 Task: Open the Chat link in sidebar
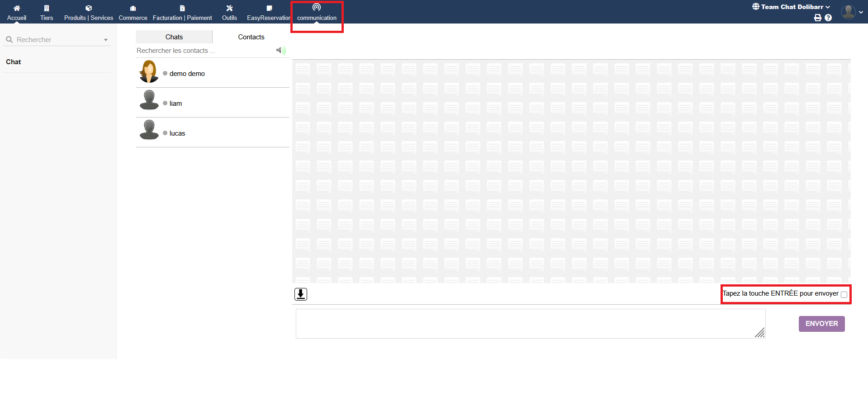14,62
